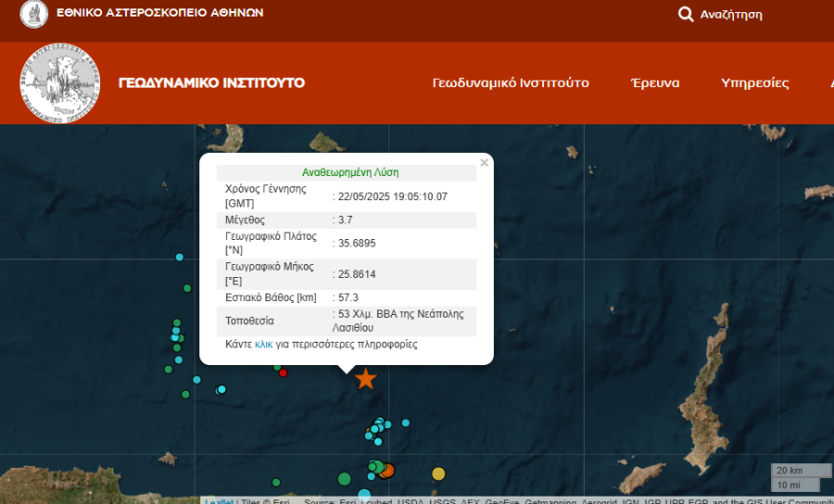Click the location text 53 Χλμ. ΒΒΑ της Νεάπολης
The image size is (834, 504).
click(401, 314)
